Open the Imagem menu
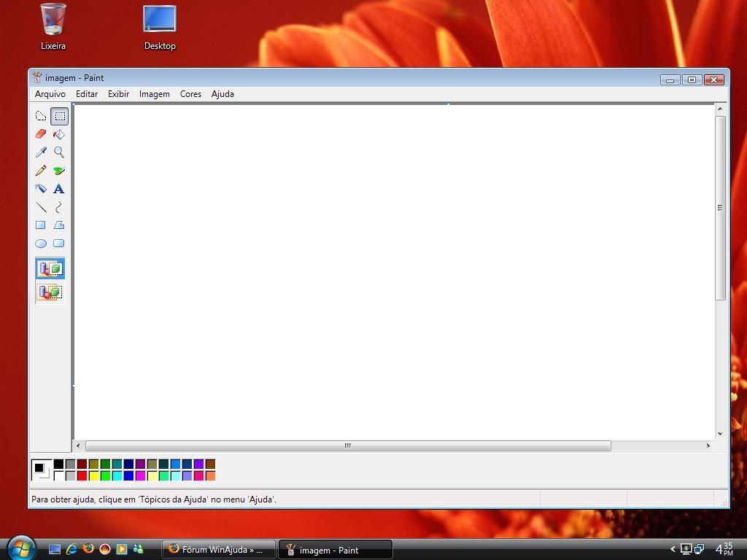This screenshot has width=747, height=560. click(155, 94)
